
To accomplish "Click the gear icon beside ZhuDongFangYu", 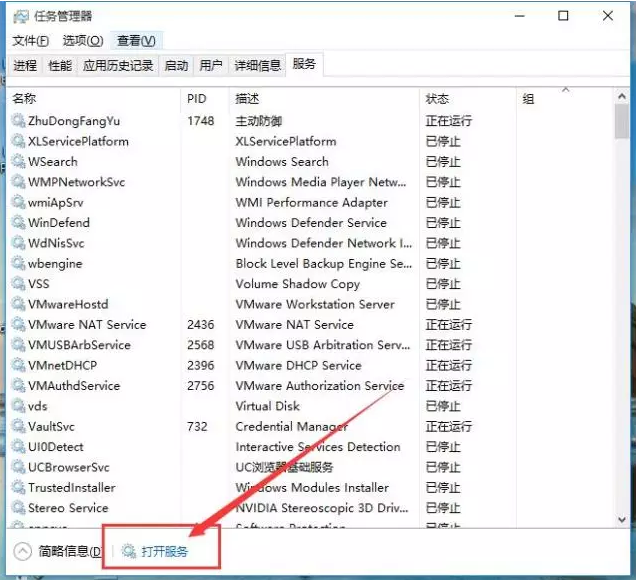I will point(18,121).
